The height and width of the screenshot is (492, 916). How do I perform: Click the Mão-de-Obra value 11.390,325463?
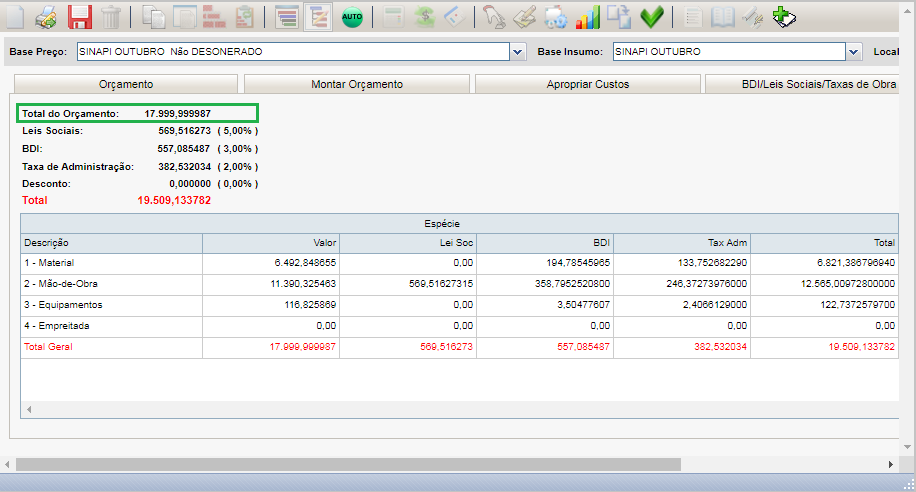(x=303, y=284)
